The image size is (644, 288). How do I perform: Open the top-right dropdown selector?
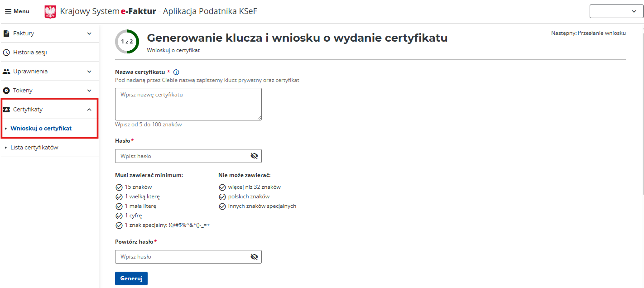(x=616, y=12)
